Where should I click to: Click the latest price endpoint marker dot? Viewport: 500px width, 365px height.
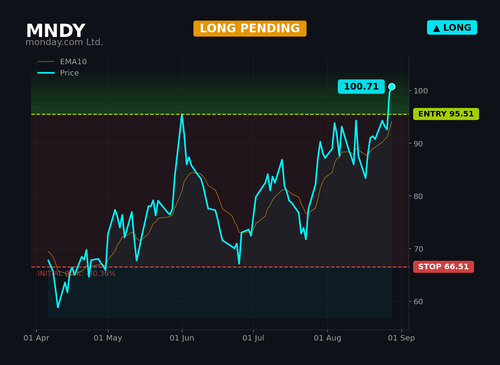tap(392, 87)
